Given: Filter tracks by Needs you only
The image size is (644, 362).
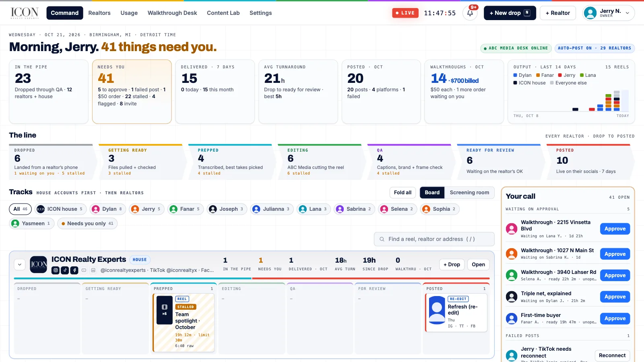Looking at the screenshot, I should (87, 224).
